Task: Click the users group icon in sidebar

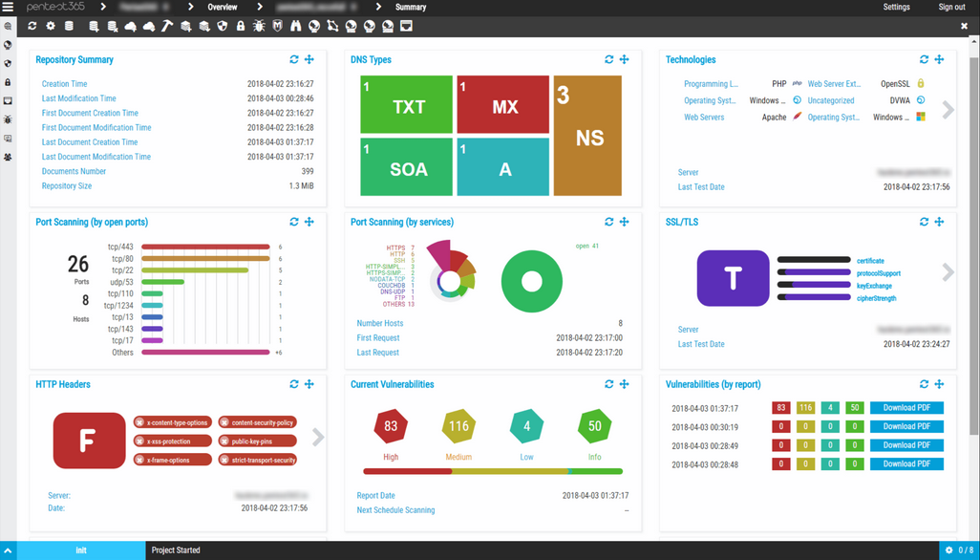Action: point(8,157)
